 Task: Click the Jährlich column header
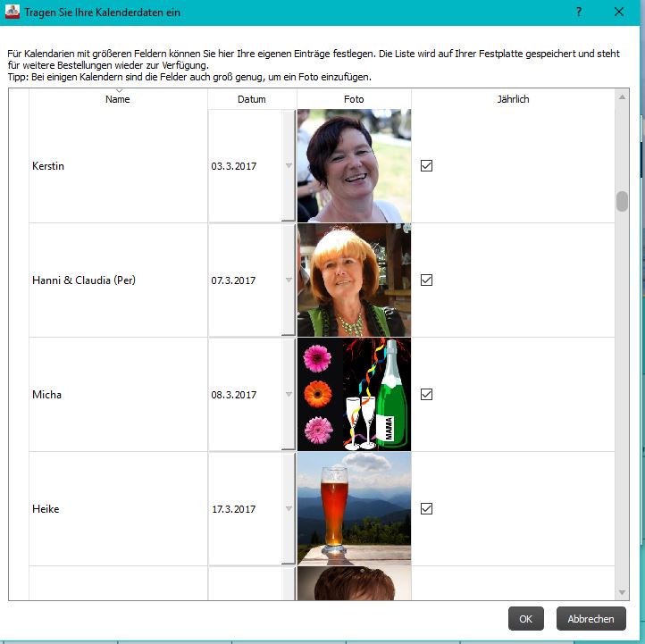pos(513,99)
